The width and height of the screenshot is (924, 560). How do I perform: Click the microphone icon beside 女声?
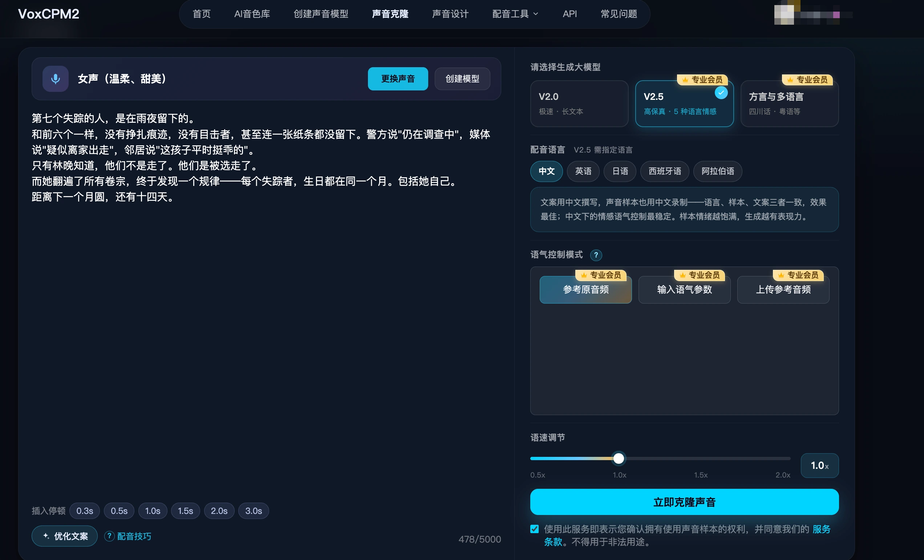click(56, 79)
